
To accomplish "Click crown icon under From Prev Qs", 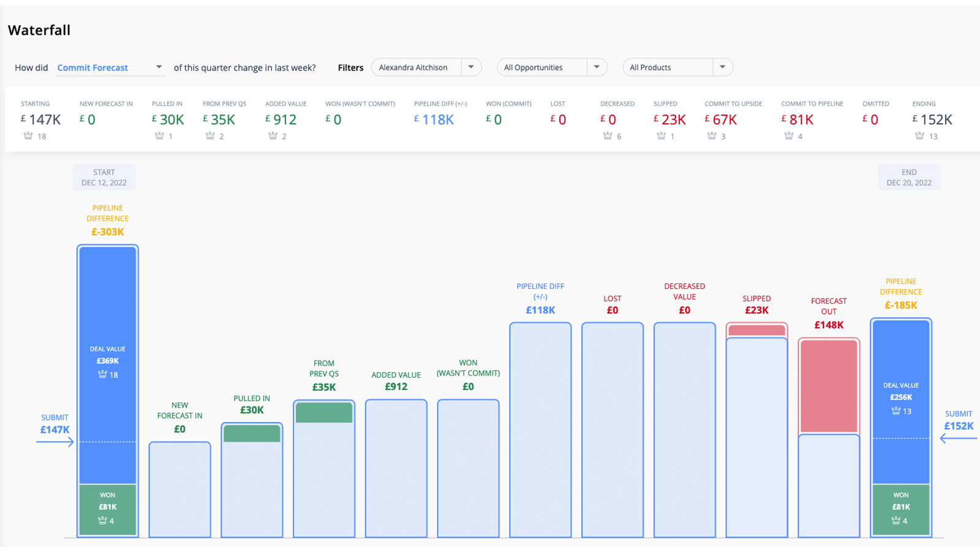I will click(x=210, y=136).
